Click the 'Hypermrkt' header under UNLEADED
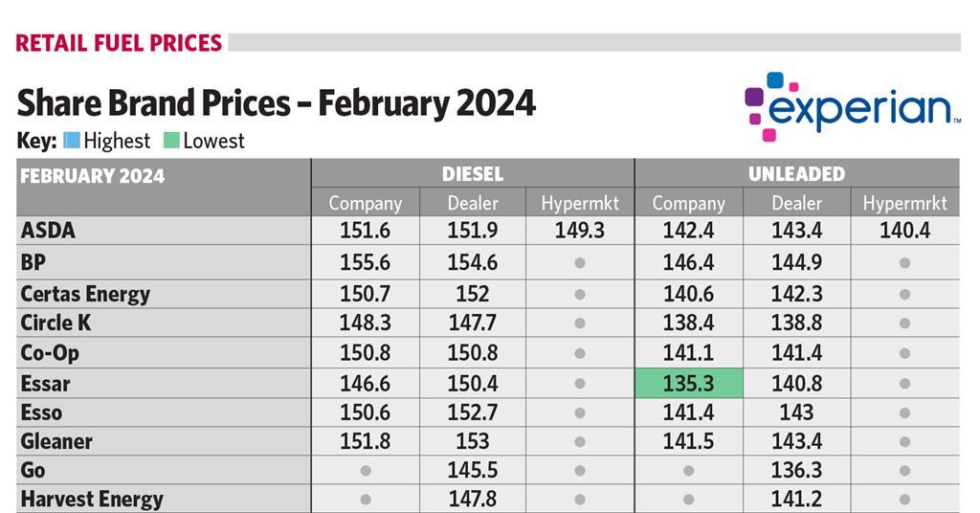 point(904,203)
